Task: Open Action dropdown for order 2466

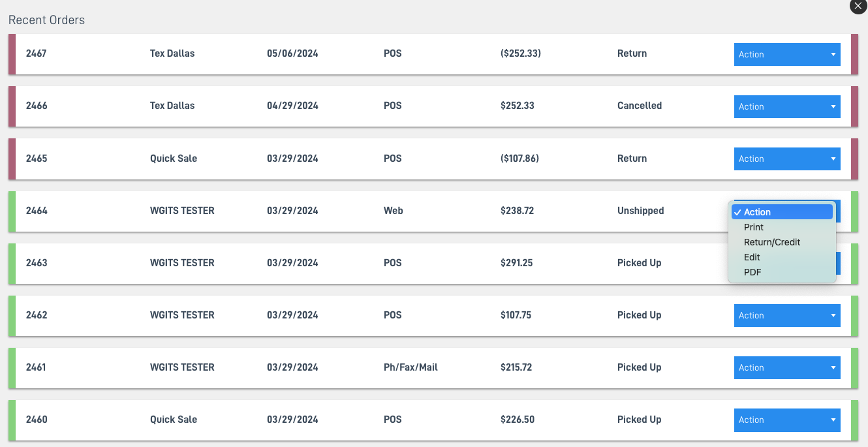Action: point(787,106)
